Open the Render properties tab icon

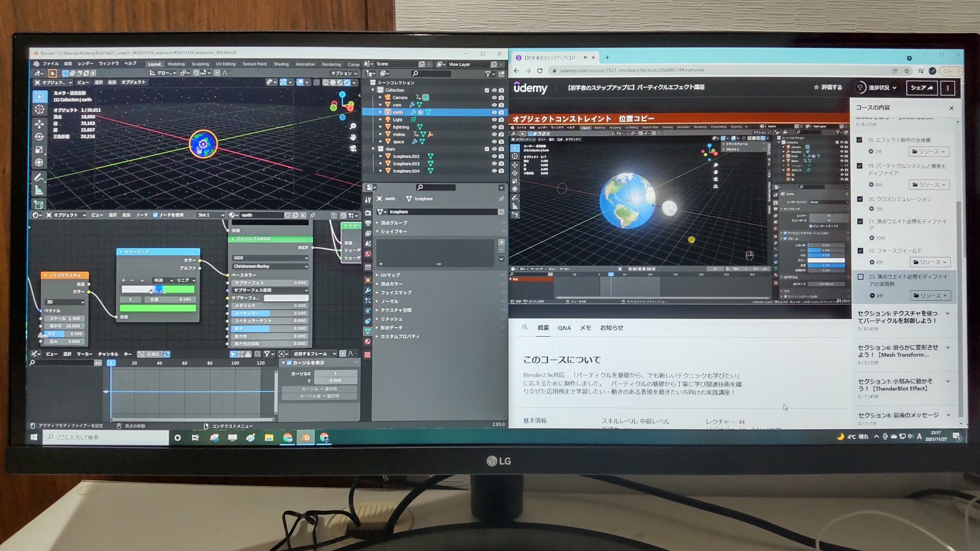[x=368, y=213]
